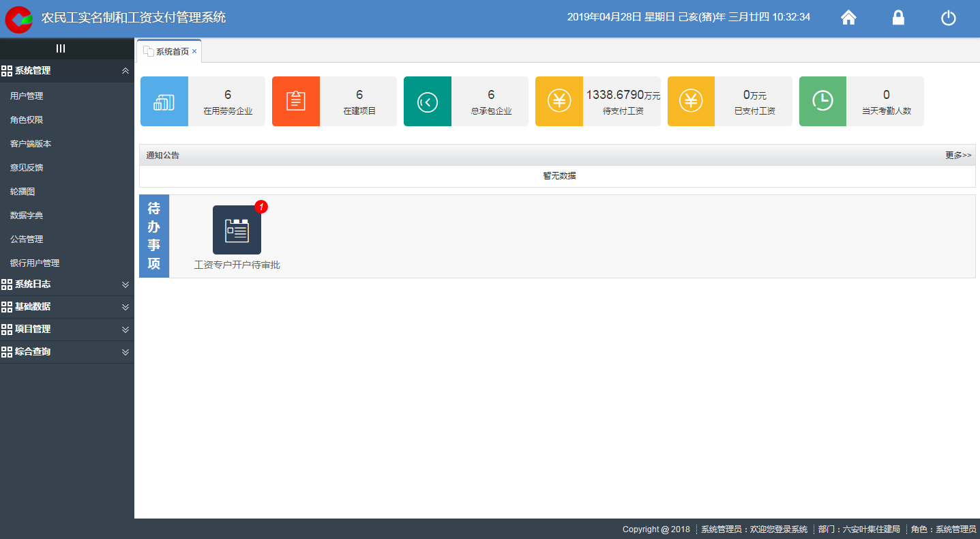Click the 总承包企业 label
The height and width of the screenshot is (539, 980).
491,111
